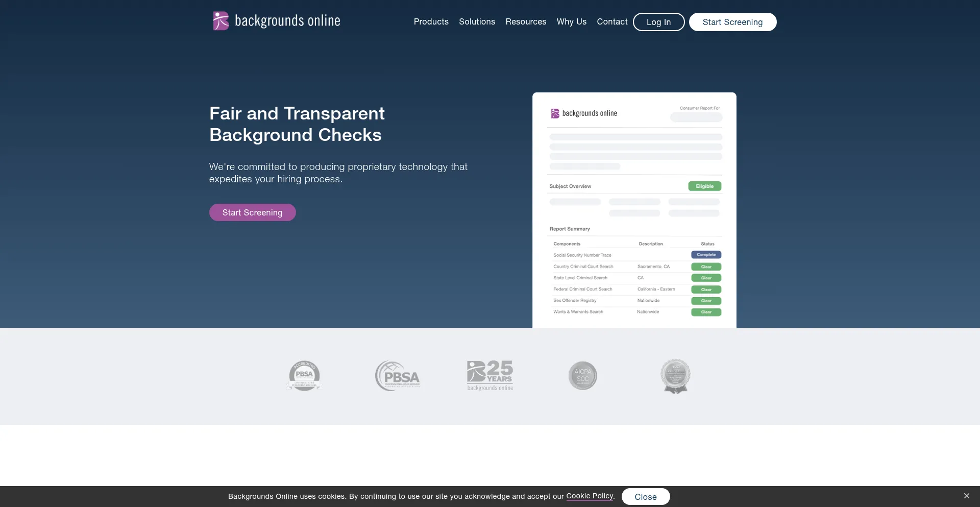980x507 pixels.
Task: Click the Backgrounds Online logo in the header
Action: tap(276, 20)
